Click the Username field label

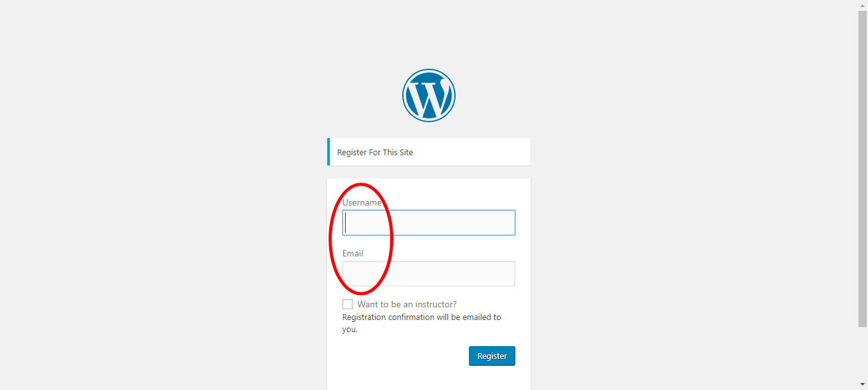(x=362, y=202)
